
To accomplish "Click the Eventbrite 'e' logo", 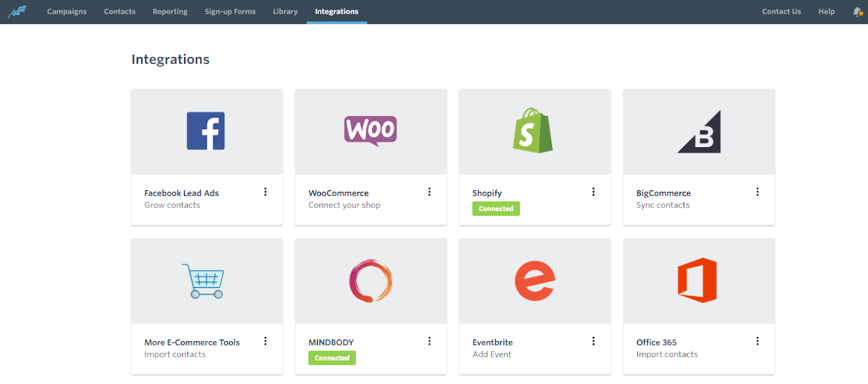I will tap(535, 281).
